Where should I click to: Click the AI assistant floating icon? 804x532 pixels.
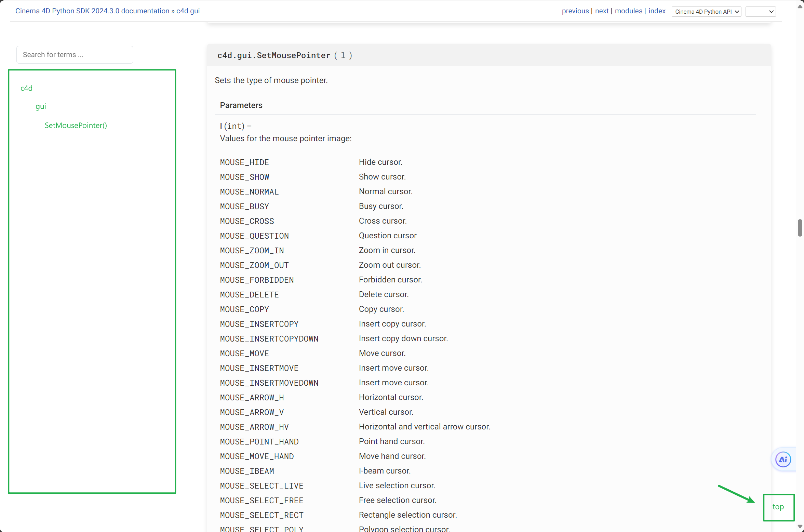(783, 459)
